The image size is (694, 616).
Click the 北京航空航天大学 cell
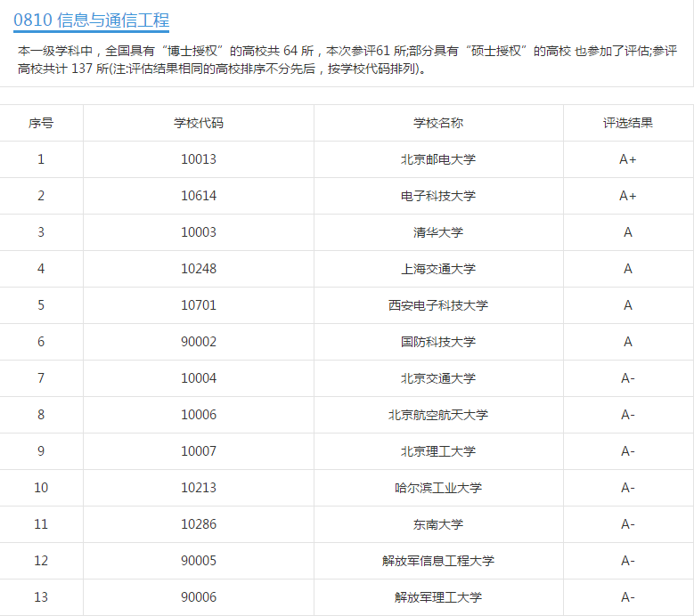(438, 415)
